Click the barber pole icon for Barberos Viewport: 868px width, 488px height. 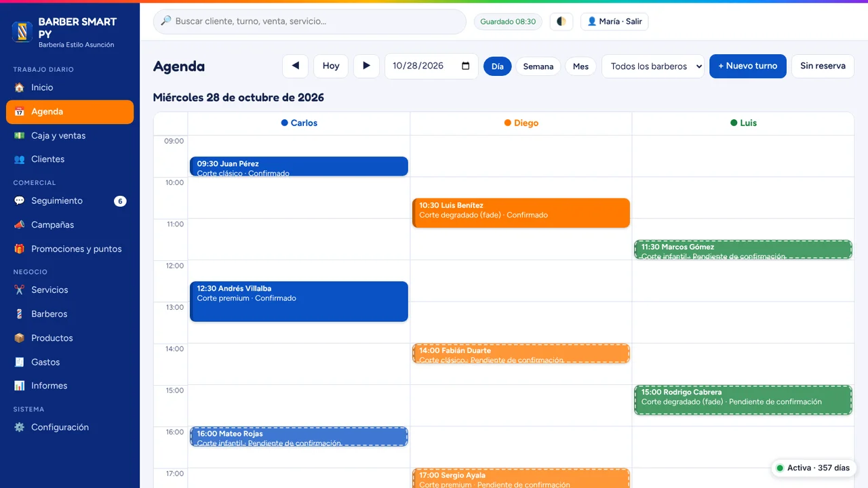19,314
